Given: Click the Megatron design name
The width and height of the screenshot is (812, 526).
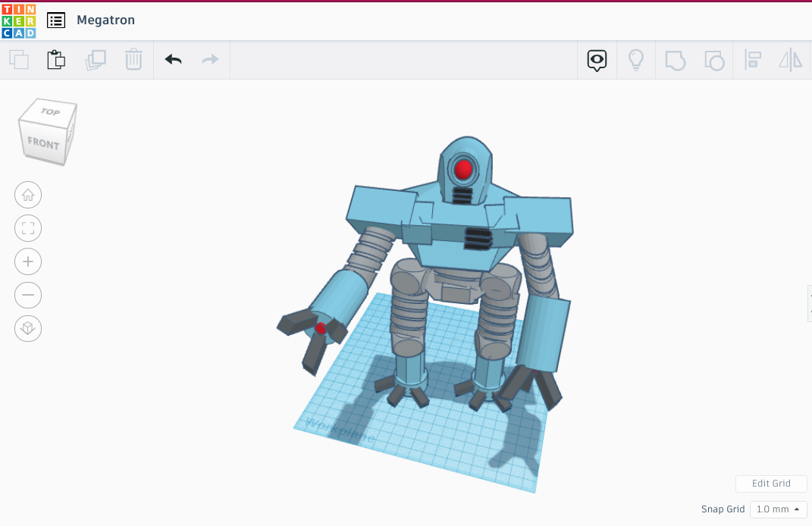Looking at the screenshot, I should [x=105, y=20].
